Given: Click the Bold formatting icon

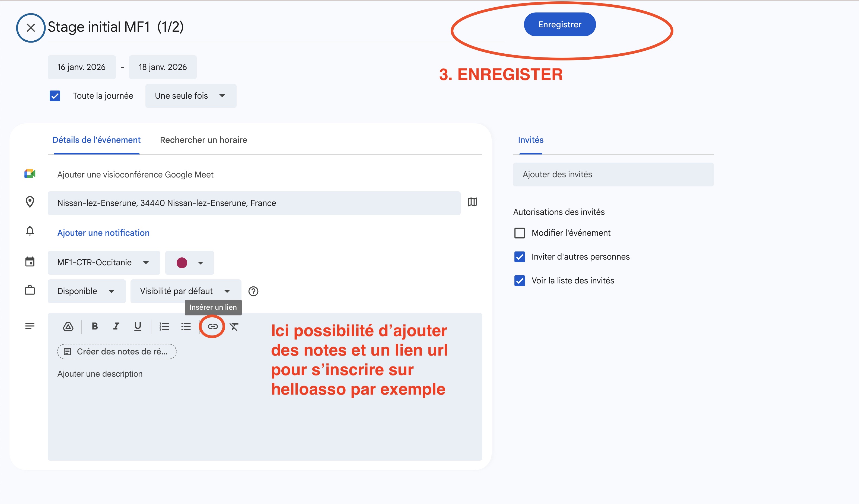Looking at the screenshot, I should pyautogui.click(x=95, y=326).
